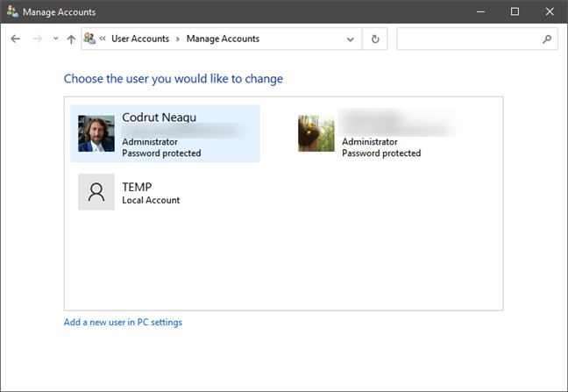This screenshot has height=392, width=568.
Task: Open Add a new user in PC settings
Action: [123, 322]
